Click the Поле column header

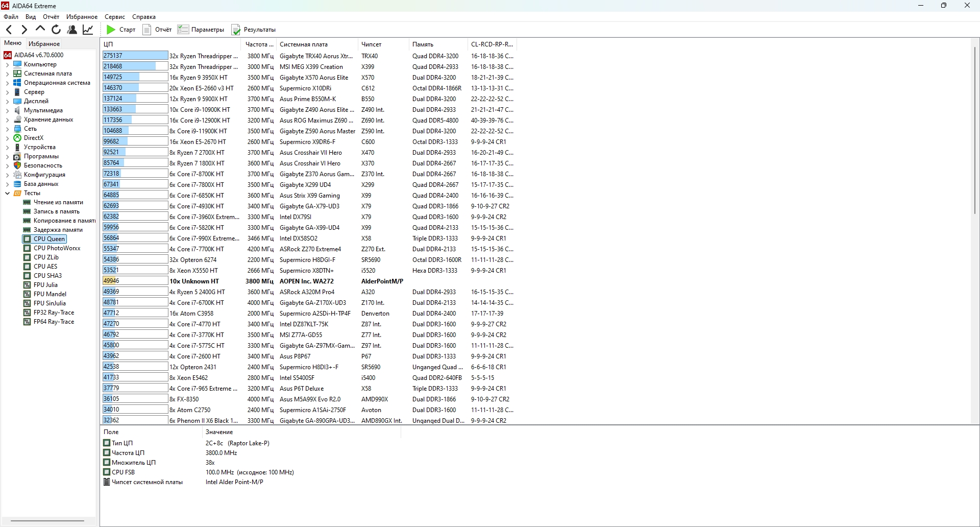point(152,432)
